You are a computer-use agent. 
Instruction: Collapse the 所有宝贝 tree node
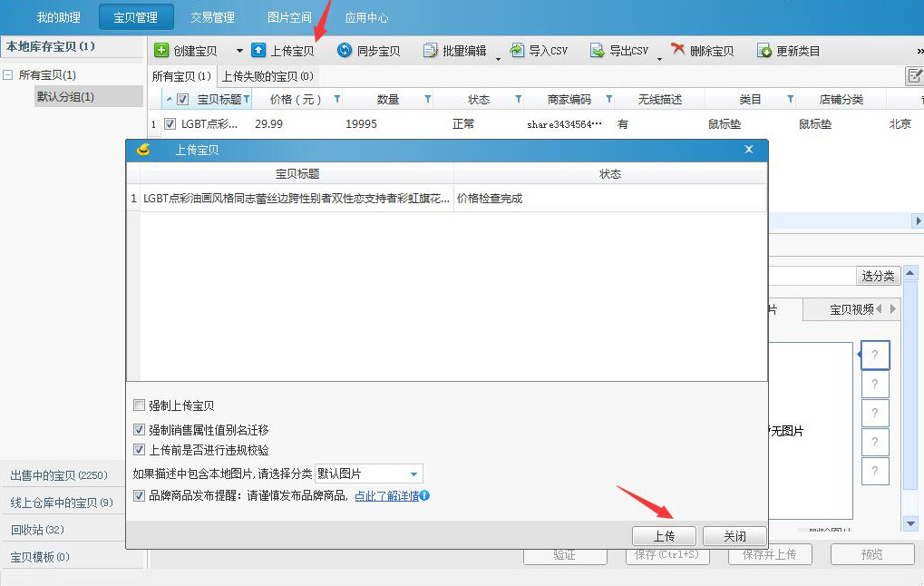pyautogui.click(x=8, y=75)
